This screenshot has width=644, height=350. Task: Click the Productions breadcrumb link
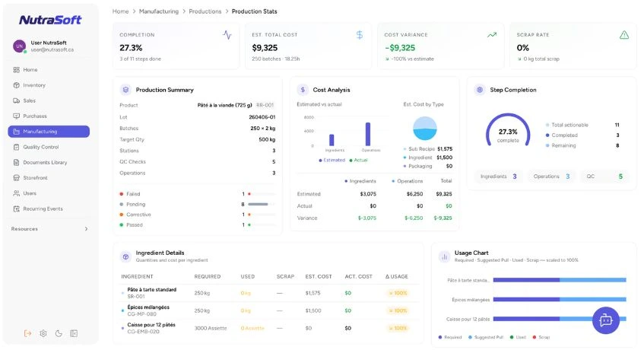[205, 11]
